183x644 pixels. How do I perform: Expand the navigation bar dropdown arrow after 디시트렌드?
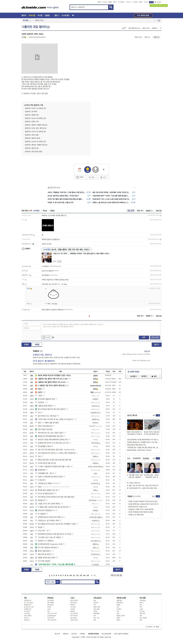tap(73, 16)
